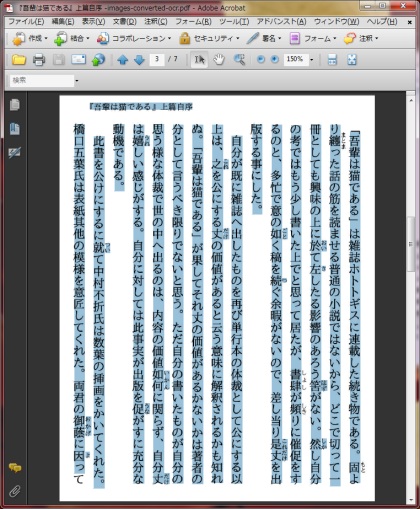Image resolution: width=420 pixels, height=509 pixels.
Task: Open the zoom percentage dropdown arrow
Action: (312, 60)
